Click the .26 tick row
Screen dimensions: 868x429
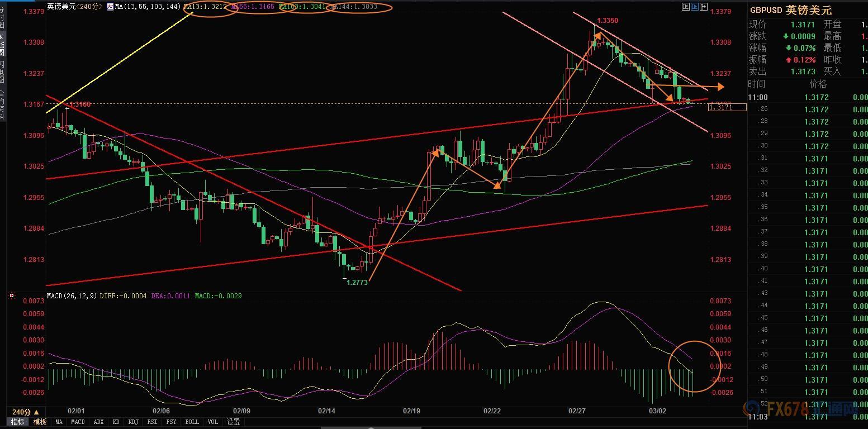[x=808, y=109]
